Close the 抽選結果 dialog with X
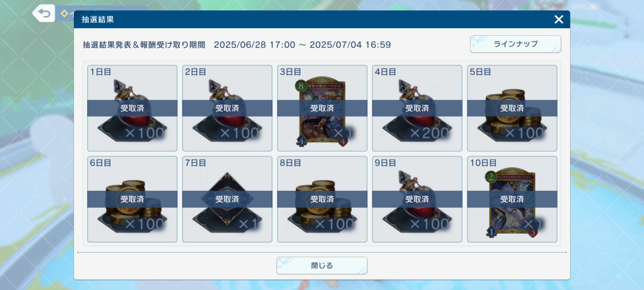 coord(559,19)
